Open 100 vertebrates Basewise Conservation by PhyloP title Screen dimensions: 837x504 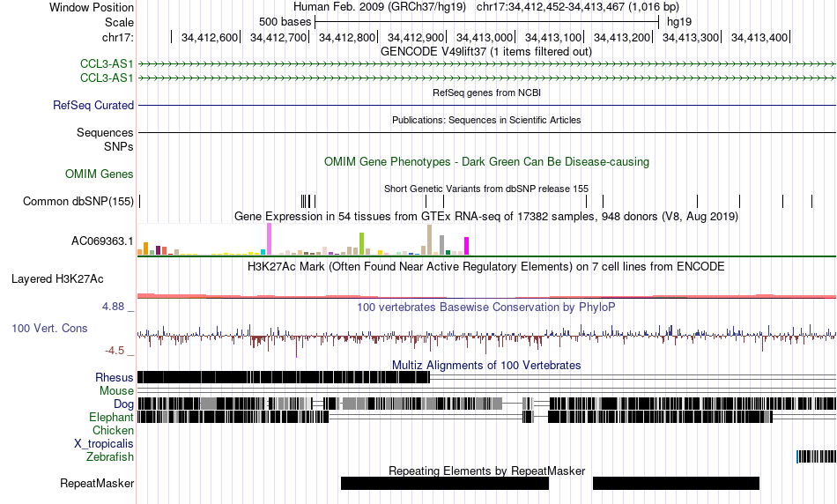pyautogui.click(x=486, y=307)
